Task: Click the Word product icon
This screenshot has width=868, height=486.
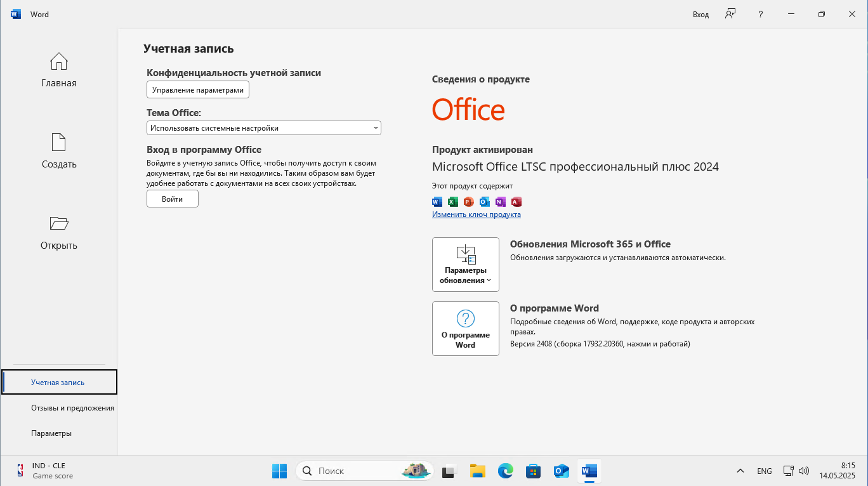Action: click(x=437, y=202)
